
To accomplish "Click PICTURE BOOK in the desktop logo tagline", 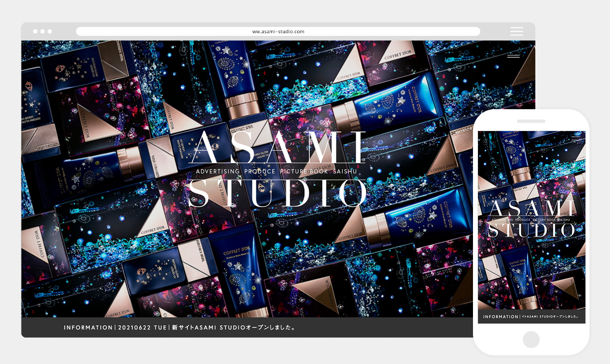I will pos(304,172).
